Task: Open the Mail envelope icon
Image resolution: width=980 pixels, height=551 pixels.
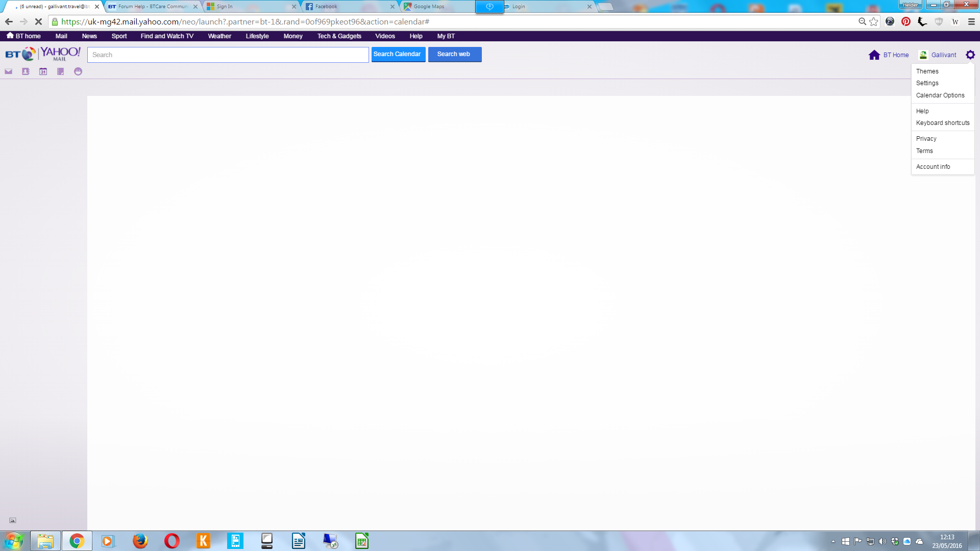Action: point(9,71)
